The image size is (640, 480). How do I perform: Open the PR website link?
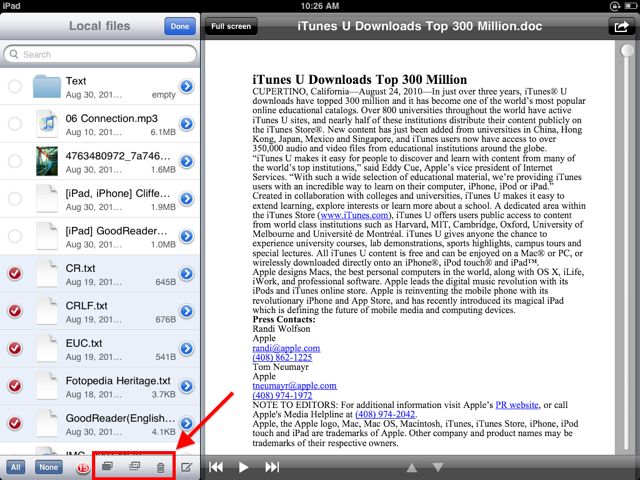tap(517, 405)
